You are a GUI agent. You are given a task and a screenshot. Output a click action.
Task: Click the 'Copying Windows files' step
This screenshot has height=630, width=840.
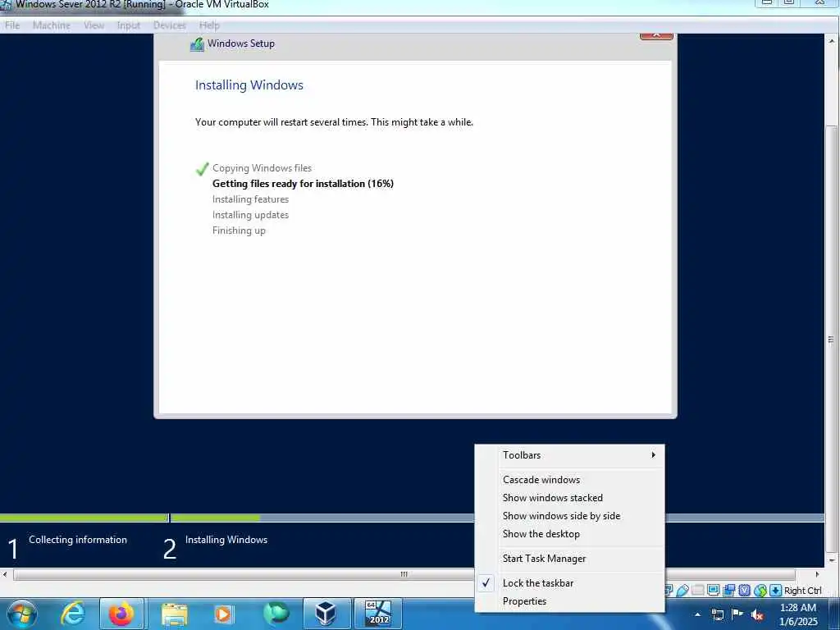262,167
